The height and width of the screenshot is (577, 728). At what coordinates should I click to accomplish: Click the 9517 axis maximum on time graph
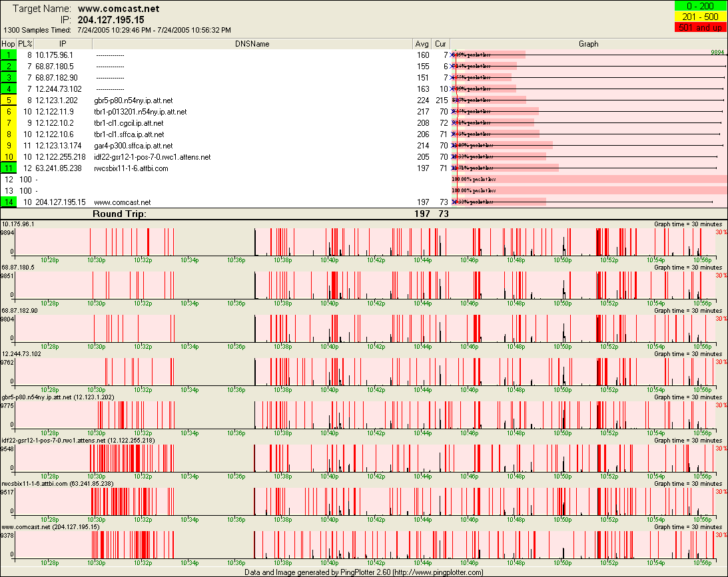pos(7,492)
